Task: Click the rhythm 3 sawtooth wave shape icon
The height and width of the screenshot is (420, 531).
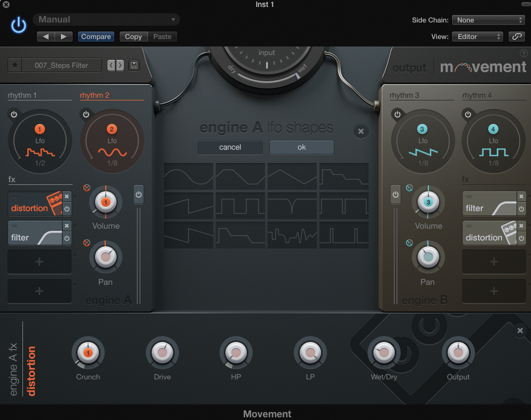Action: 423,152
